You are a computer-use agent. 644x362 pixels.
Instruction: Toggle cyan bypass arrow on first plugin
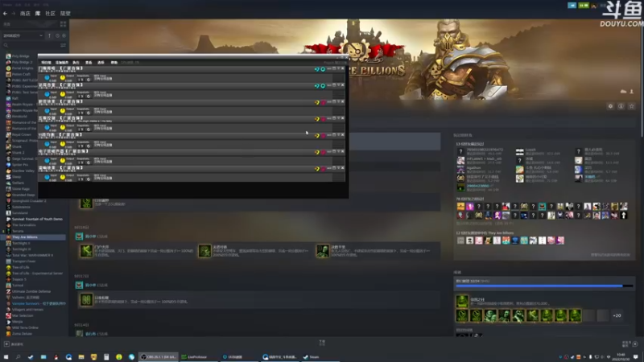[316, 69]
